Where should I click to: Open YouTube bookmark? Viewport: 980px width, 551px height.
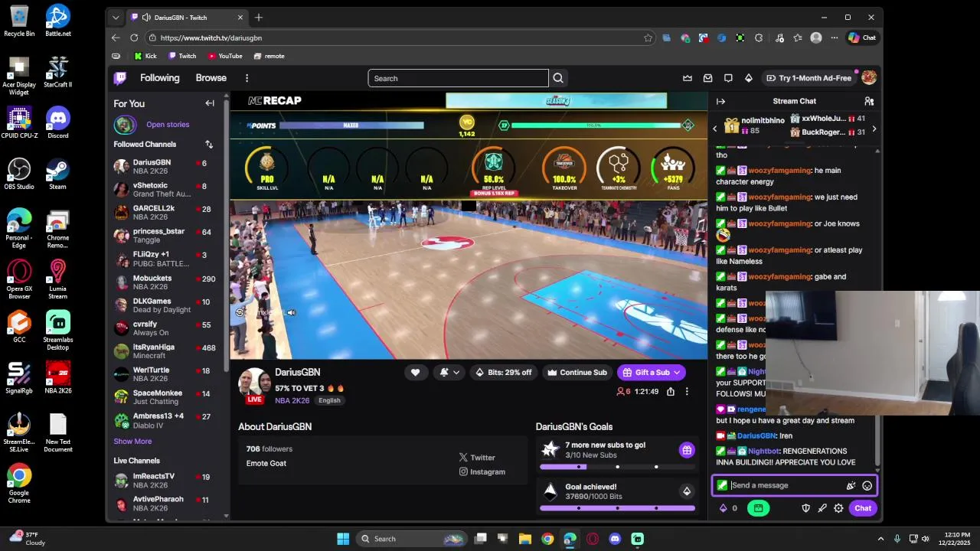[225, 56]
